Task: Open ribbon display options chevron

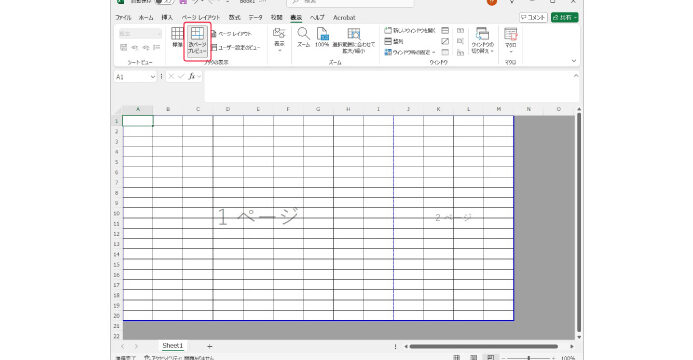Action: pos(574,61)
